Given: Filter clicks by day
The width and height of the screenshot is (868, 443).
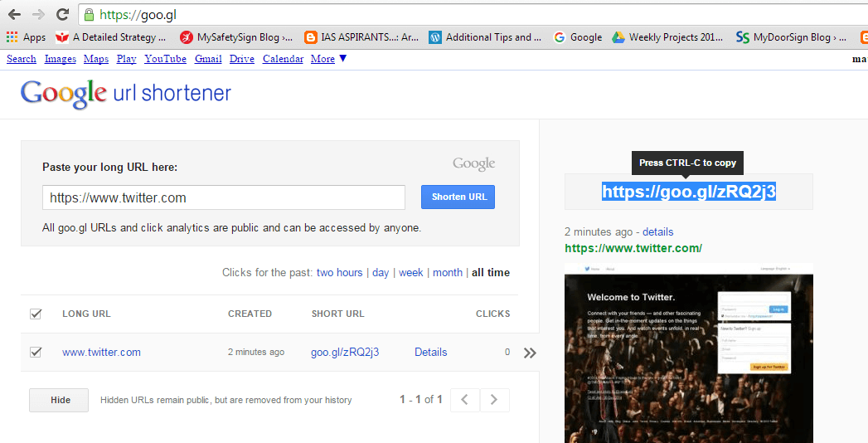Looking at the screenshot, I should (x=381, y=272).
